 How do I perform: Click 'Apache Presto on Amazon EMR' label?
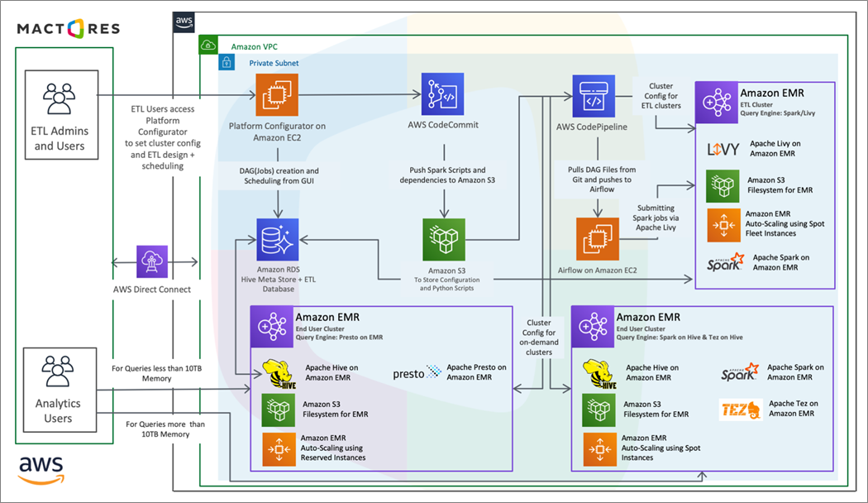(477, 372)
